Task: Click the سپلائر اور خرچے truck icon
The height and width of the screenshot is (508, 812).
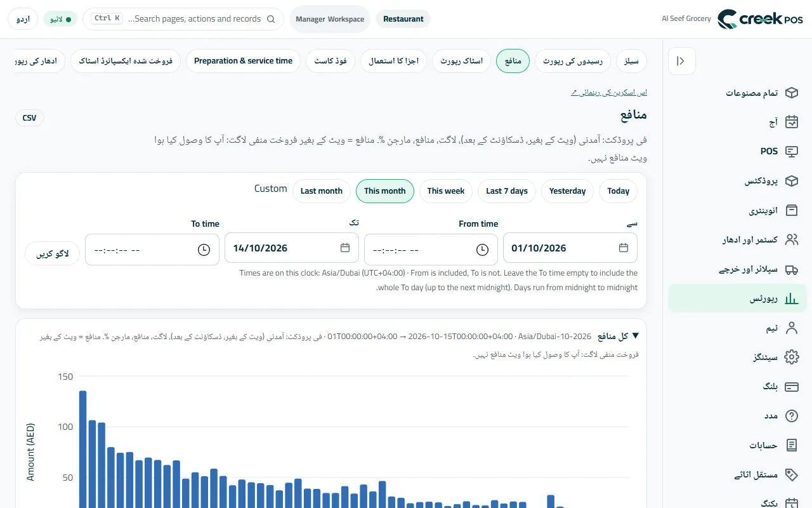Action: [x=791, y=269]
